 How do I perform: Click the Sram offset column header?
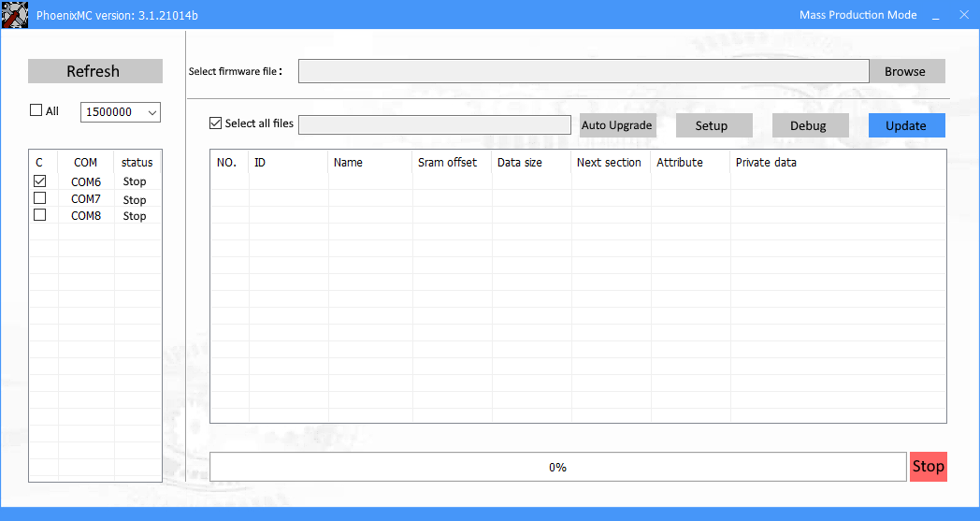pyautogui.click(x=448, y=163)
